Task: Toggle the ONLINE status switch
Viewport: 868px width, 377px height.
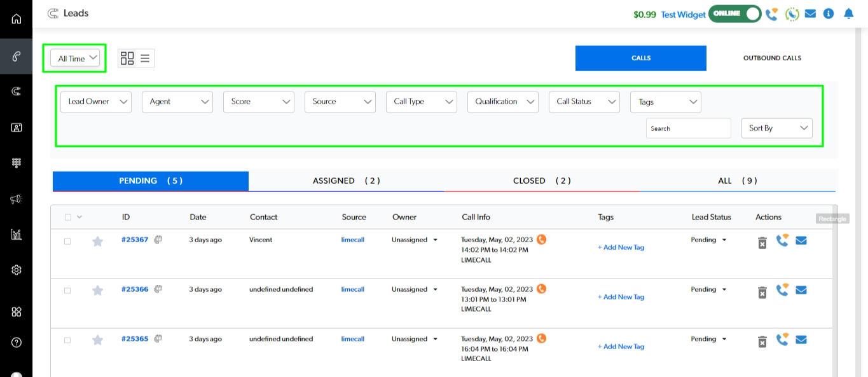Action: [734, 13]
